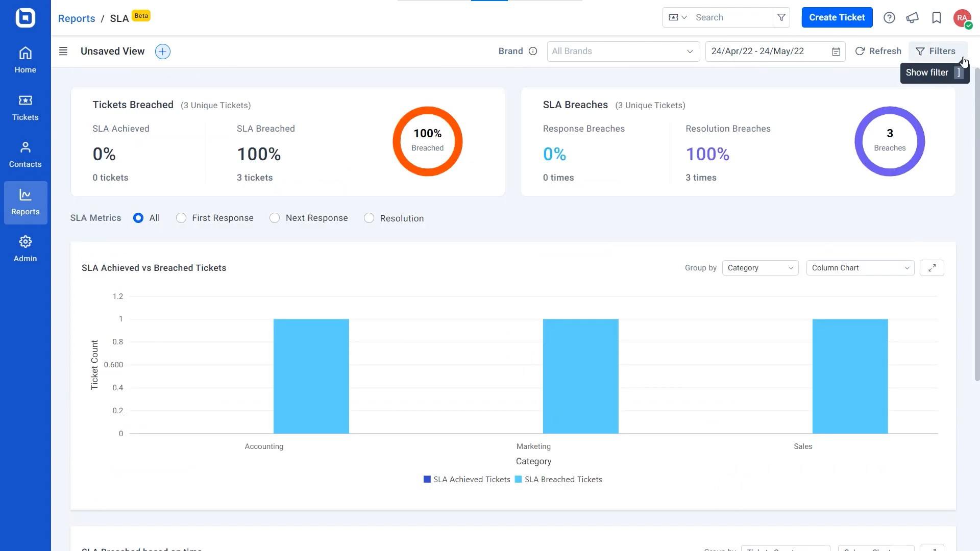Expand the Group by Category dropdown
The height and width of the screenshot is (551, 980).
[759, 268]
